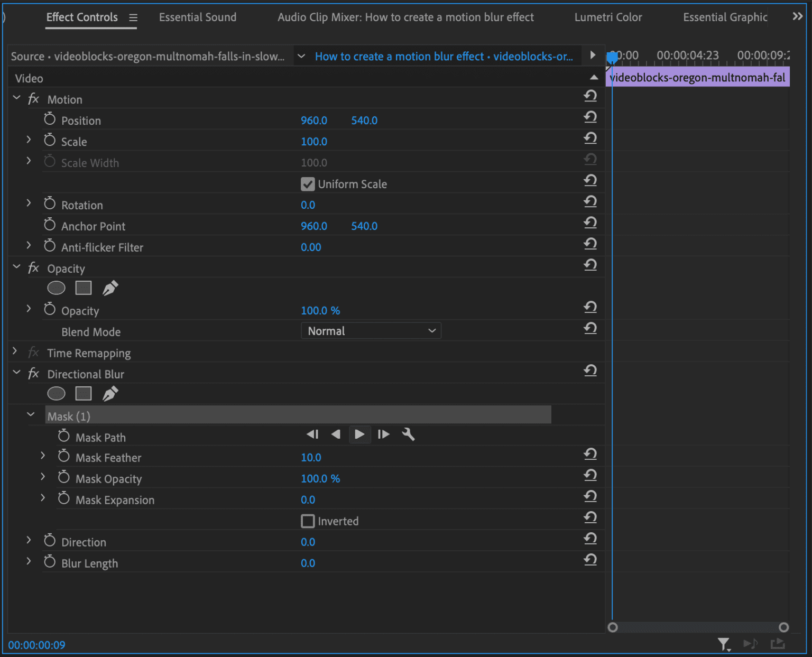
Task: Reset the Motion effect
Action: (x=590, y=96)
